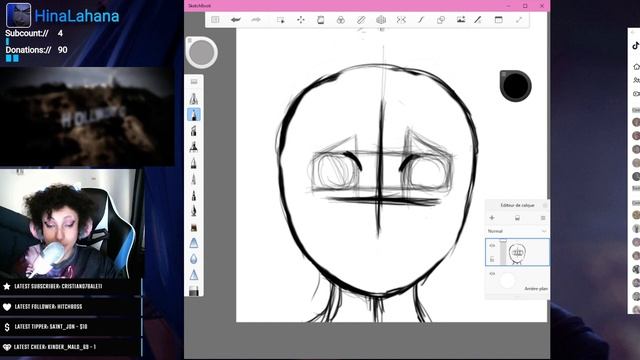Pick the light blue water drop smudge brush
This screenshot has height=360, width=640.
click(194, 259)
